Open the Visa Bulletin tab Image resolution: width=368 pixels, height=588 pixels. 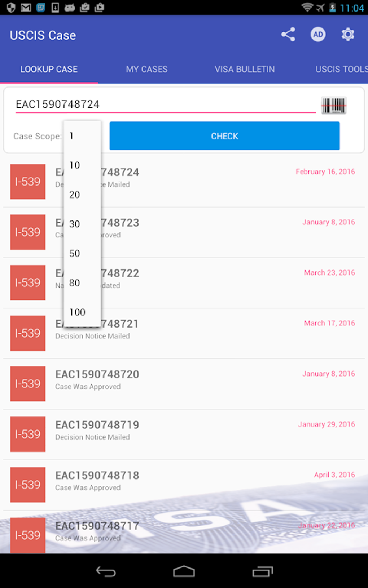(x=245, y=69)
